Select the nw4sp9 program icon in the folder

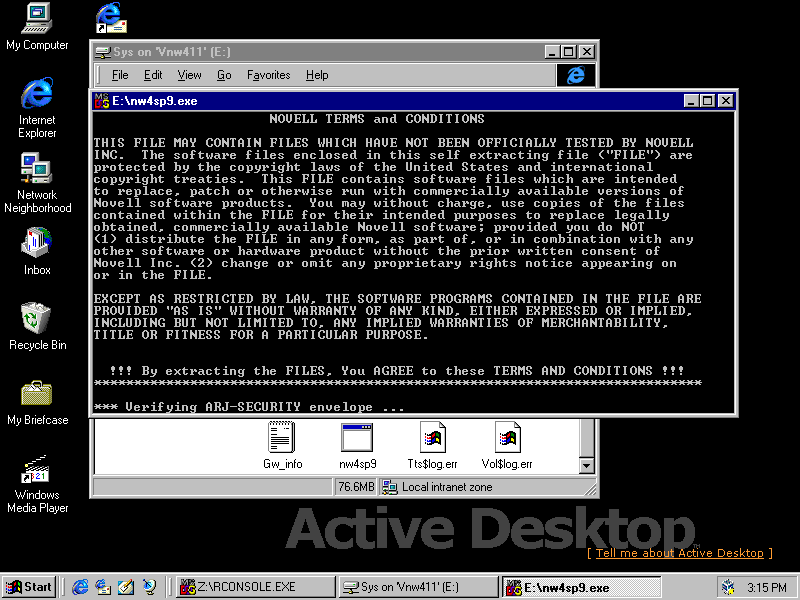click(357, 445)
